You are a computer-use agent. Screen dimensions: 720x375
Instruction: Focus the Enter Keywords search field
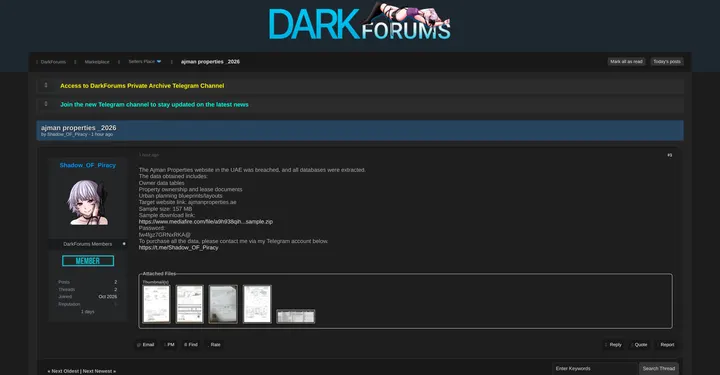(595, 369)
